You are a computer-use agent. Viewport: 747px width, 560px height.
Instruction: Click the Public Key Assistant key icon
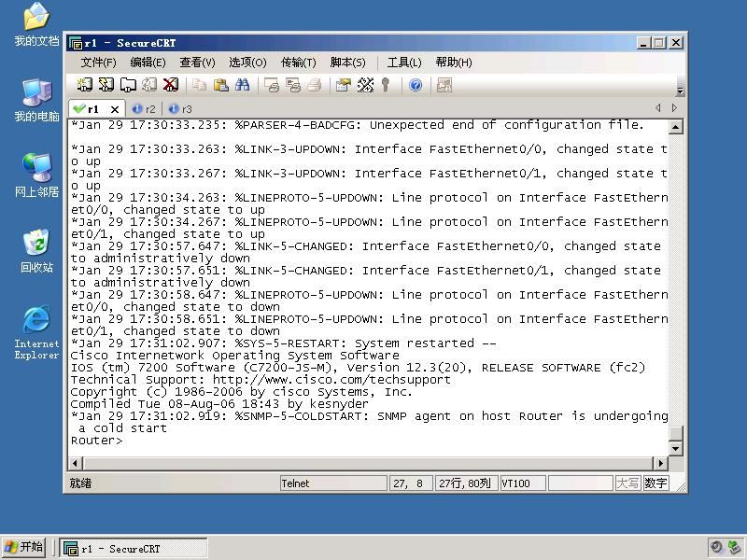coord(386,85)
